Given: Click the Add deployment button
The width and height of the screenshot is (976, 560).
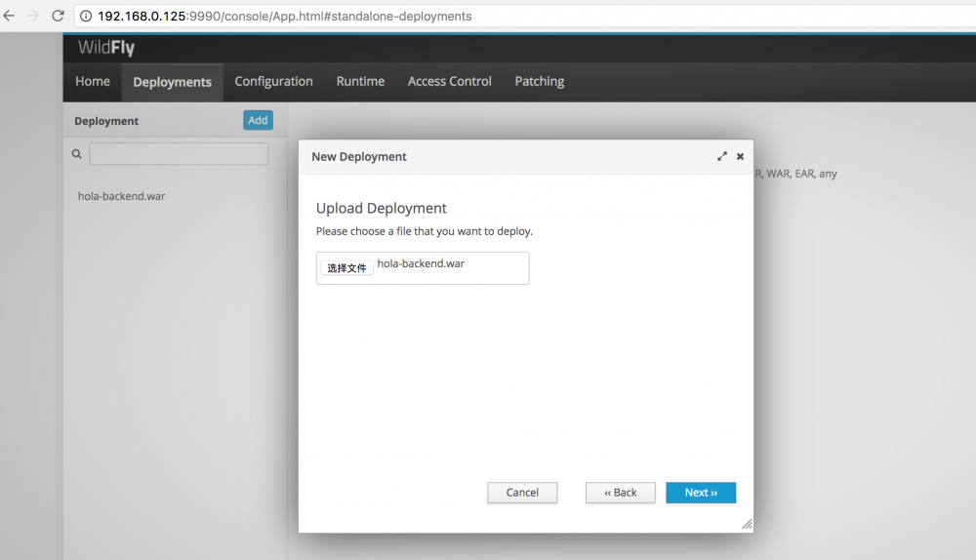Looking at the screenshot, I should (258, 120).
